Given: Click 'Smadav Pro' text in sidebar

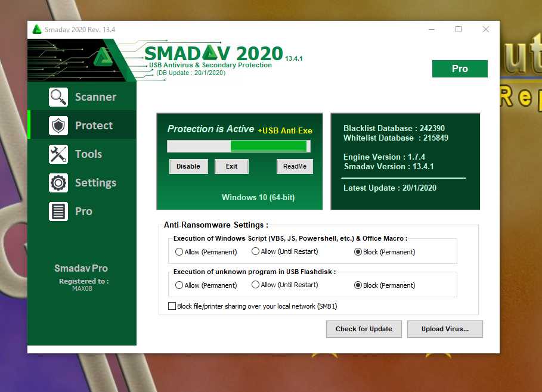Looking at the screenshot, I should [x=81, y=268].
